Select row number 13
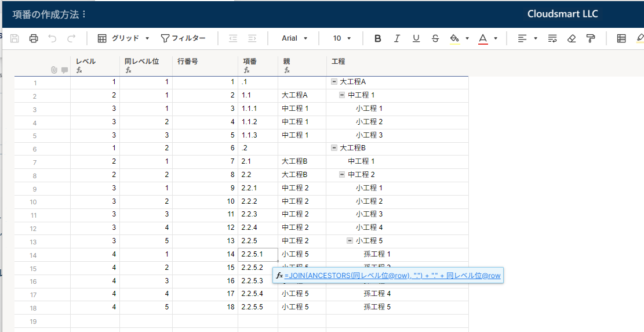The width and height of the screenshot is (644, 332). [33, 242]
